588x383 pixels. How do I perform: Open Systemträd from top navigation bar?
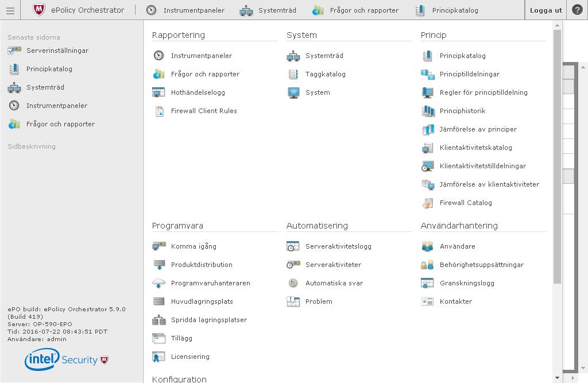pos(277,10)
